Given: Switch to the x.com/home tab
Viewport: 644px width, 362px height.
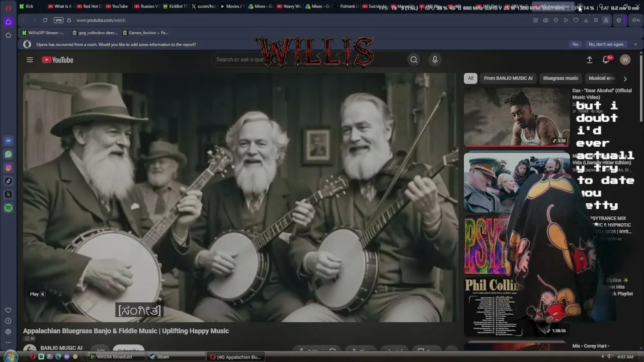Looking at the screenshot, I should point(204,7).
